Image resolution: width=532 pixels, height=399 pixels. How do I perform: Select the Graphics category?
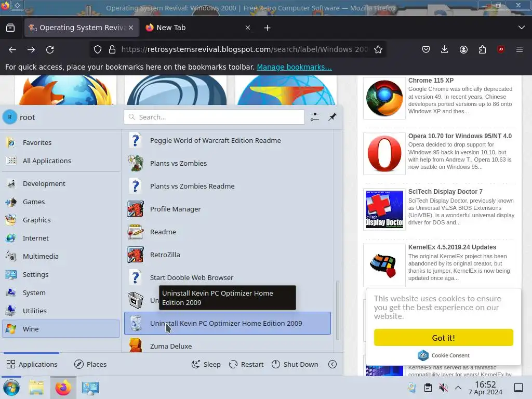61,220
